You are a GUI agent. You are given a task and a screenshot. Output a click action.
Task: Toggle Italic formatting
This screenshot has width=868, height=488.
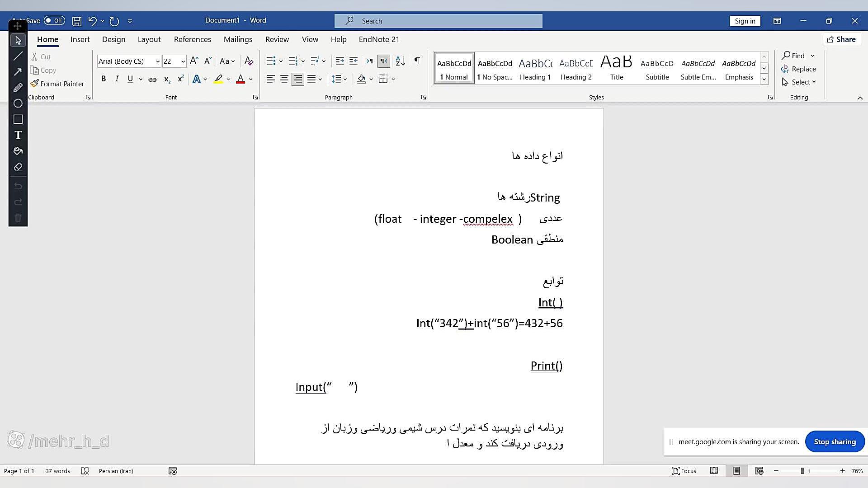117,79
